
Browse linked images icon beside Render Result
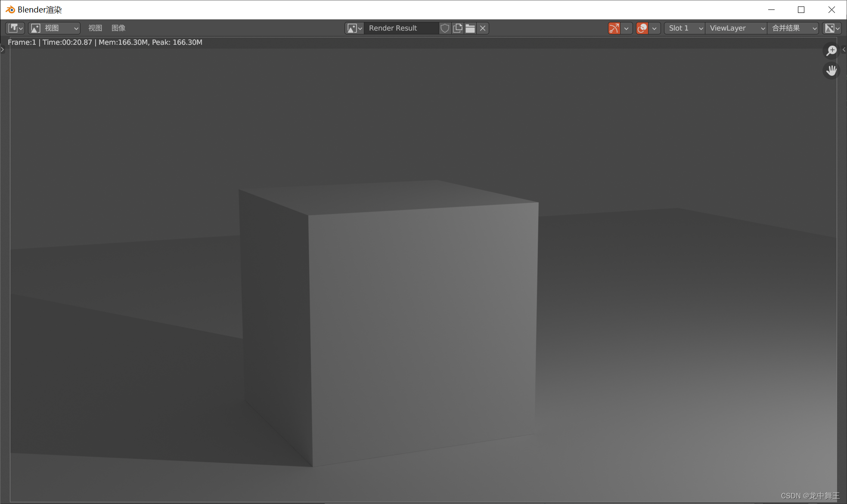coord(354,28)
